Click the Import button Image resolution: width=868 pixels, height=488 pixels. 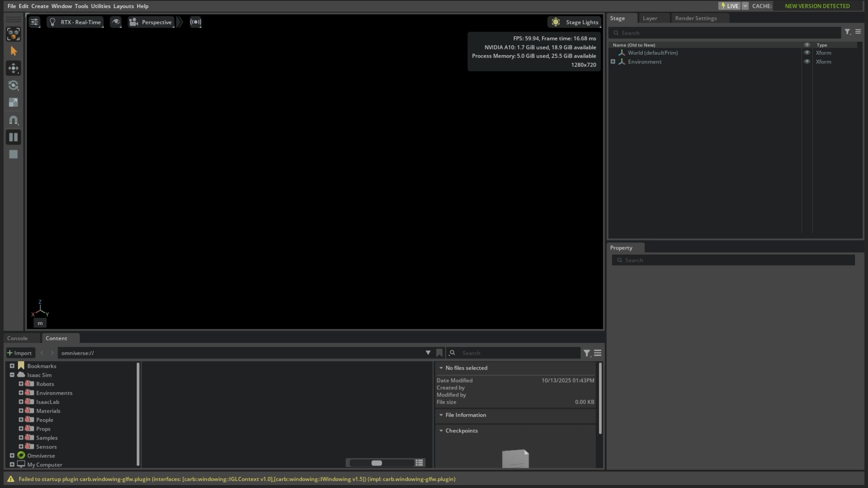pyautogui.click(x=20, y=353)
